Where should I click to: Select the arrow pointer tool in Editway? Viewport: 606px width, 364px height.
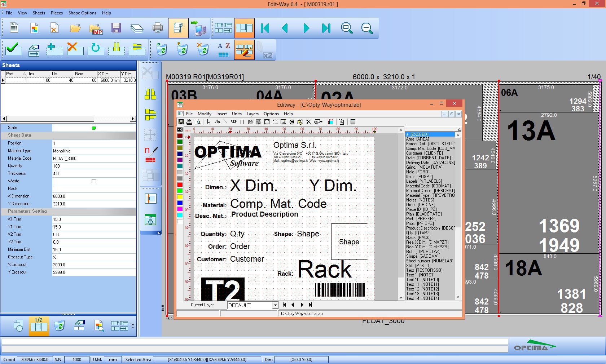209,122
